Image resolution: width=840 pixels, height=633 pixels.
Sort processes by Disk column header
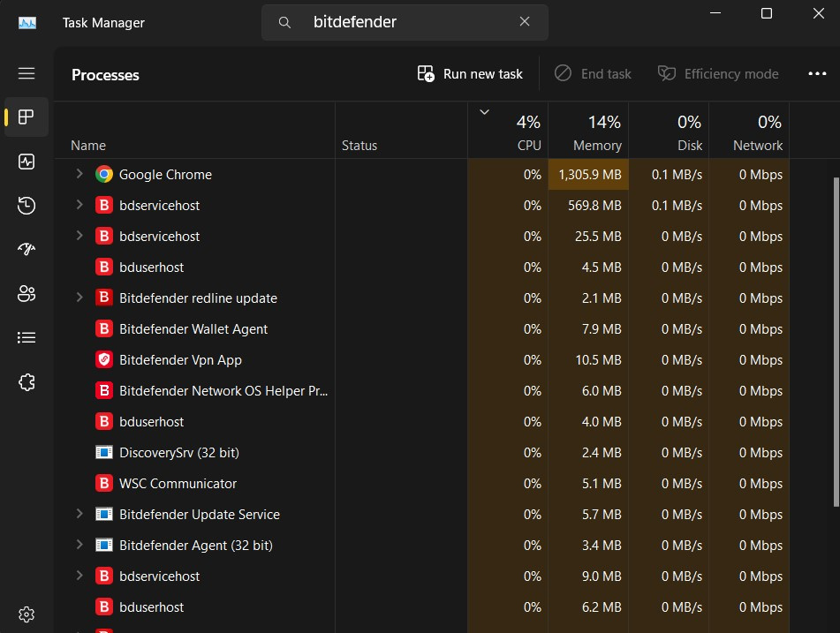[669, 130]
